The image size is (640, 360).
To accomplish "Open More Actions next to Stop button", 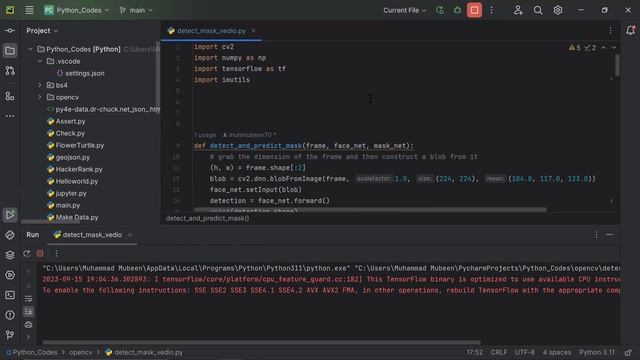I will [491, 10].
